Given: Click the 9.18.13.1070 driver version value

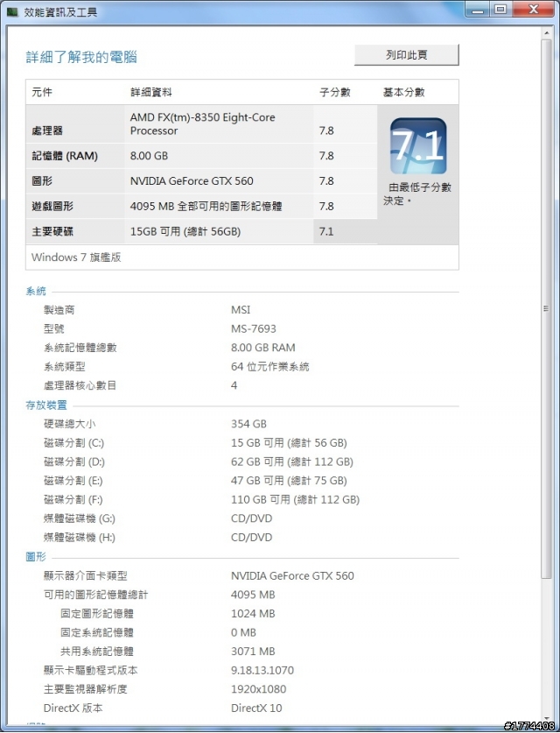Looking at the screenshot, I should (262, 670).
